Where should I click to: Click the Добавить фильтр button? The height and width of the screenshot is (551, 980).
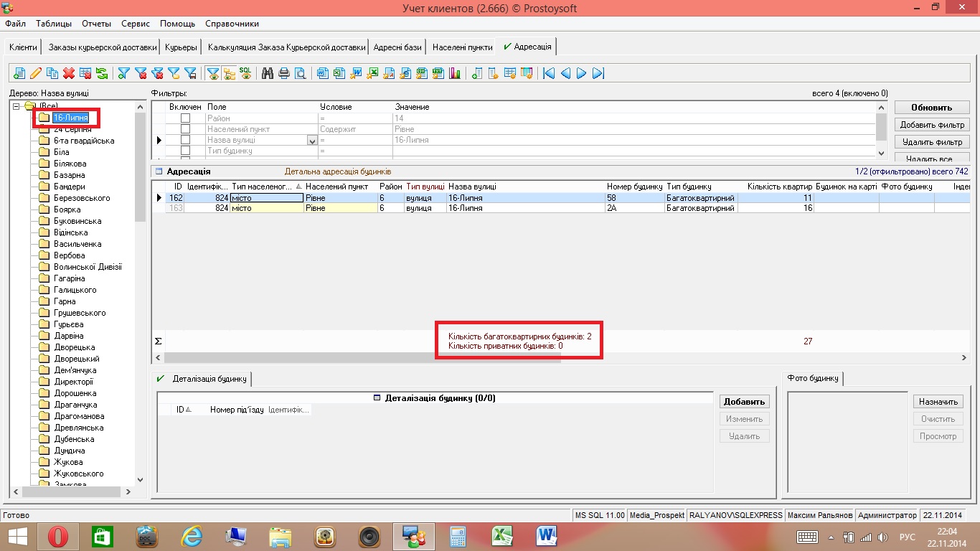point(931,125)
